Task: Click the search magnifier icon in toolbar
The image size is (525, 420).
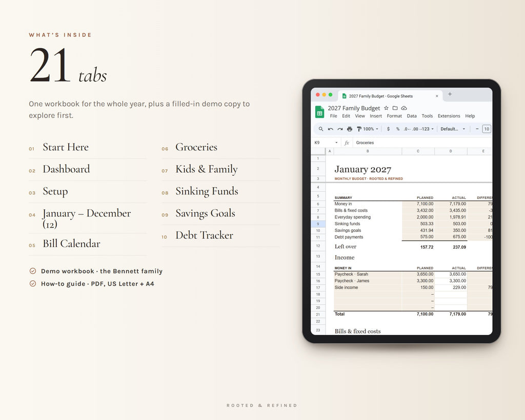Action: click(320, 129)
